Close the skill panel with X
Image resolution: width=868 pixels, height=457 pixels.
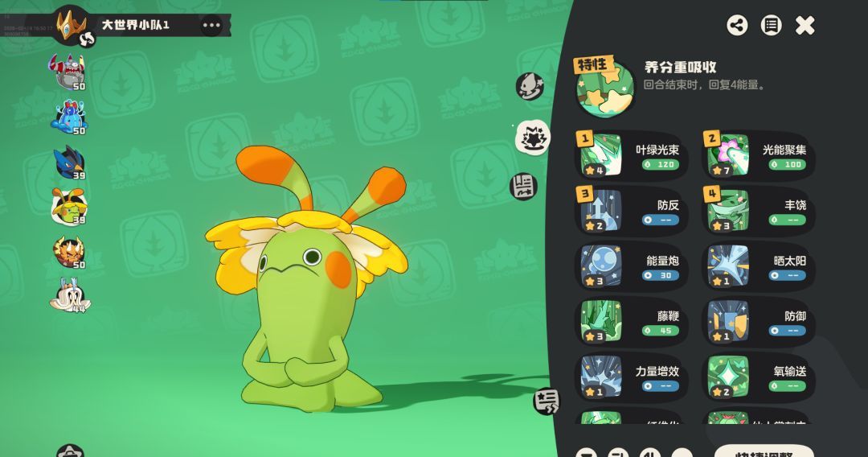805,25
